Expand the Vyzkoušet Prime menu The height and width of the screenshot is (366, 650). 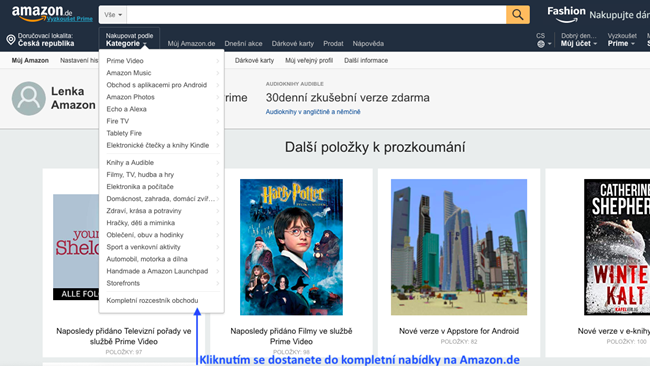click(622, 40)
